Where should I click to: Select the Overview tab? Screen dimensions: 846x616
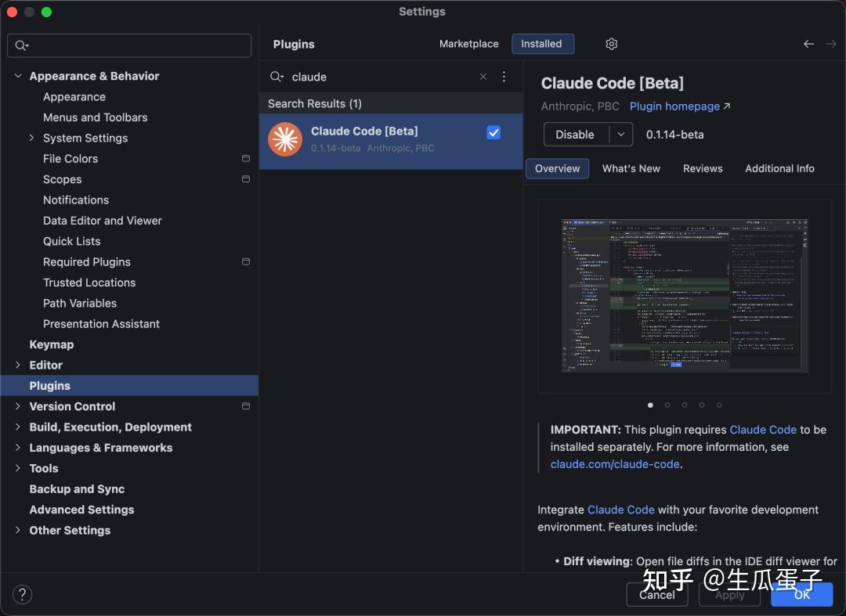click(557, 168)
